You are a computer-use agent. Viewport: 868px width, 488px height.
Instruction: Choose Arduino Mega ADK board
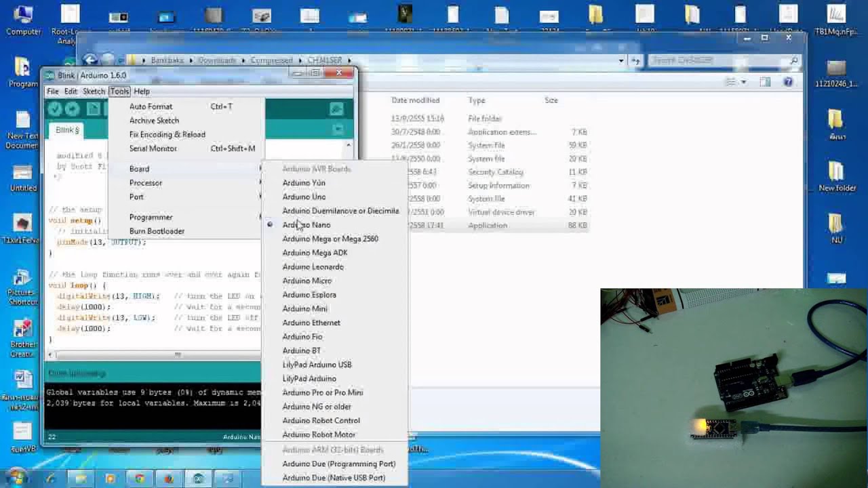315,253
